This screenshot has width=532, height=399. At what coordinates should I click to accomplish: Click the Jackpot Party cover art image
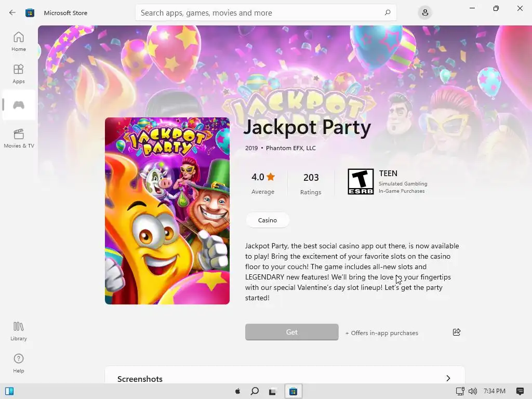pyautogui.click(x=167, y=211)
